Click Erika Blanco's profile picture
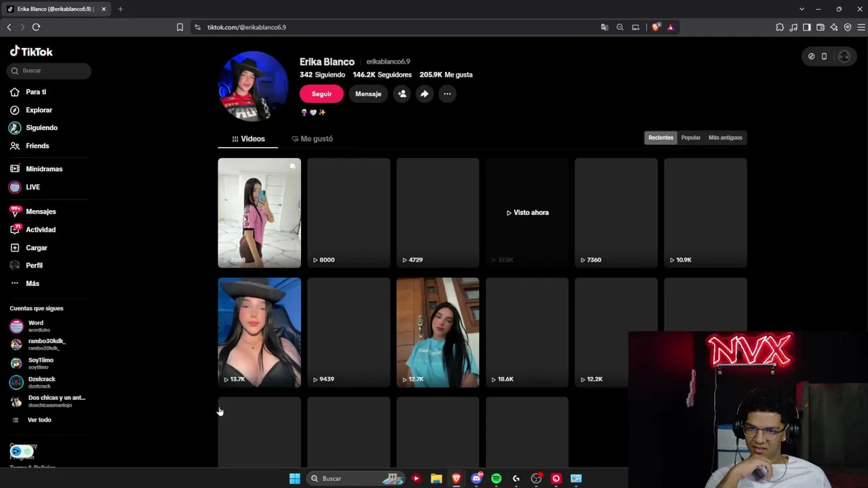Viewport: 868px width, 488px height. 253,86
